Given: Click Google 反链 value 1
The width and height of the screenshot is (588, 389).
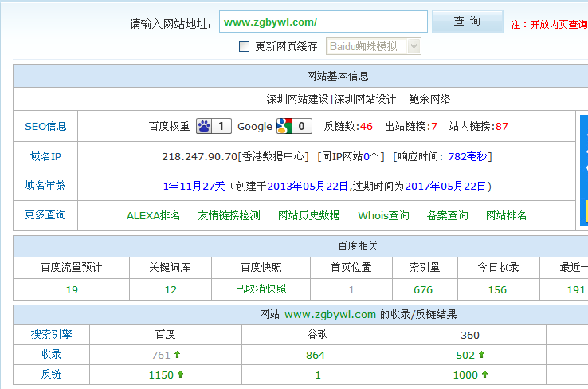Looking at the screenshot, I should 318,375.
